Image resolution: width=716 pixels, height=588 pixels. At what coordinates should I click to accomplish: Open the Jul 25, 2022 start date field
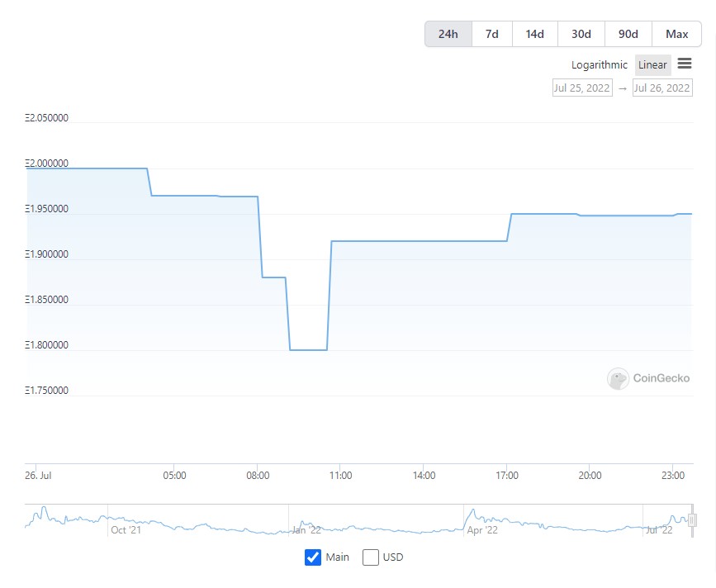tap(582, 88)
